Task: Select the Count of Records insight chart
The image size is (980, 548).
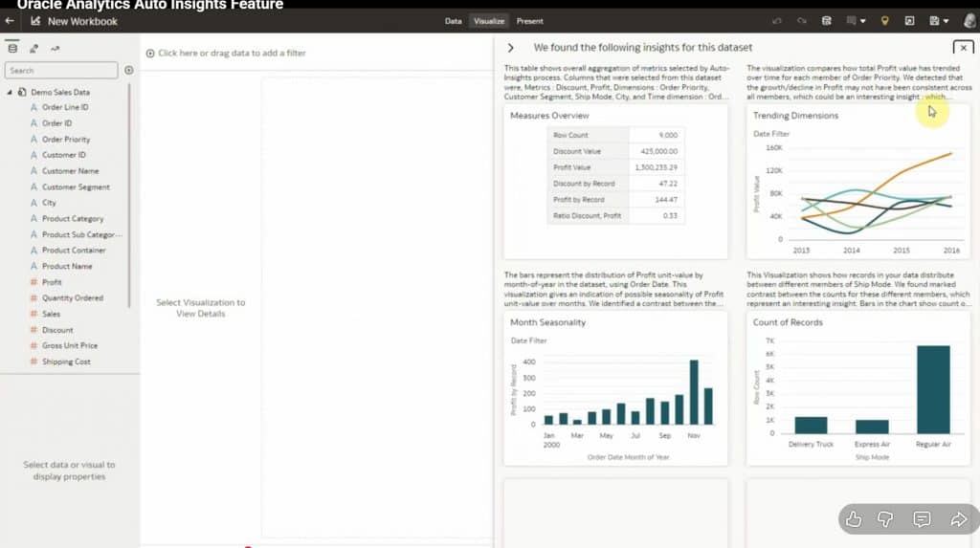Action: (858, 388)
